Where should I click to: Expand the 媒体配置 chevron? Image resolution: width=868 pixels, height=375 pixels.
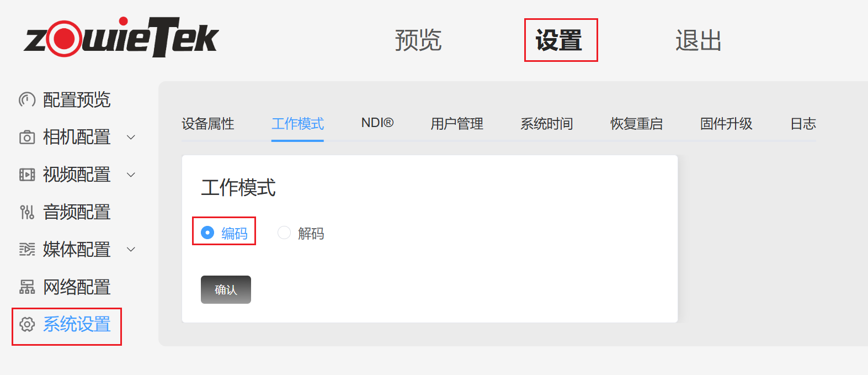(x=131, y=250)
